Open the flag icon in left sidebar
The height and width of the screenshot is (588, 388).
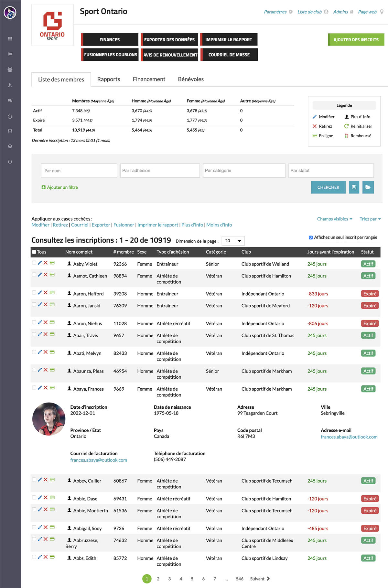[x=10, y=54]
